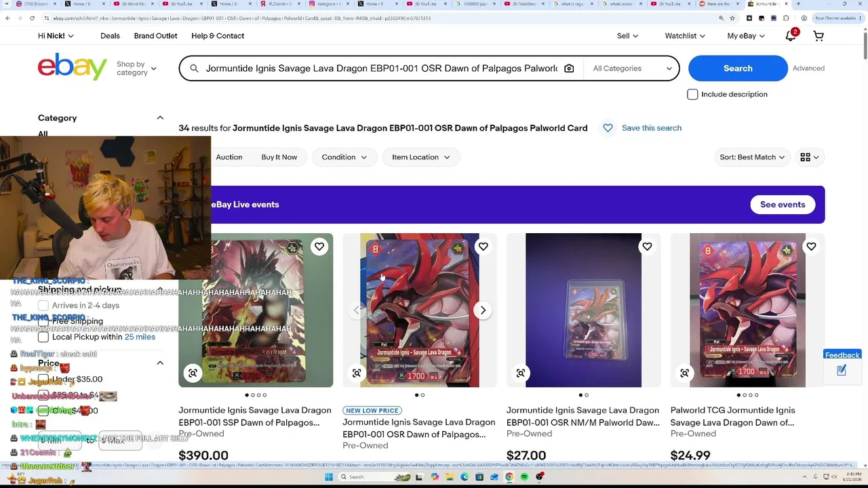
Task: Switch to the Instagram browser tab
Action: click(x=327, y=4)
